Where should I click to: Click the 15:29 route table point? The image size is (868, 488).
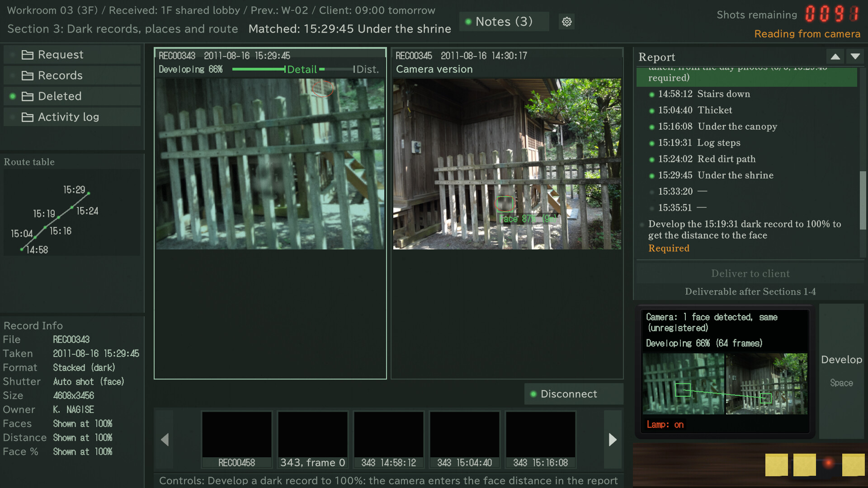click(89, 193)
